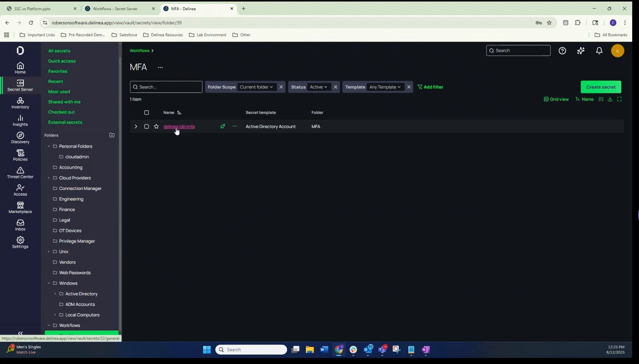Click the download secrets icon
Image resolution: width=639 pixels, height=364 pixels.
click(x=610, y=99)
